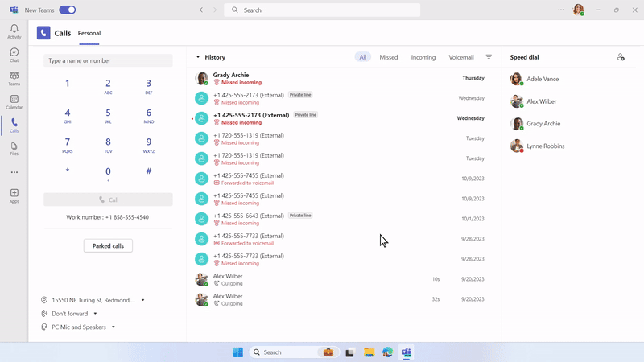Select the Personal tab
Viewport: 644px width, 362px height.
(89, 33)
